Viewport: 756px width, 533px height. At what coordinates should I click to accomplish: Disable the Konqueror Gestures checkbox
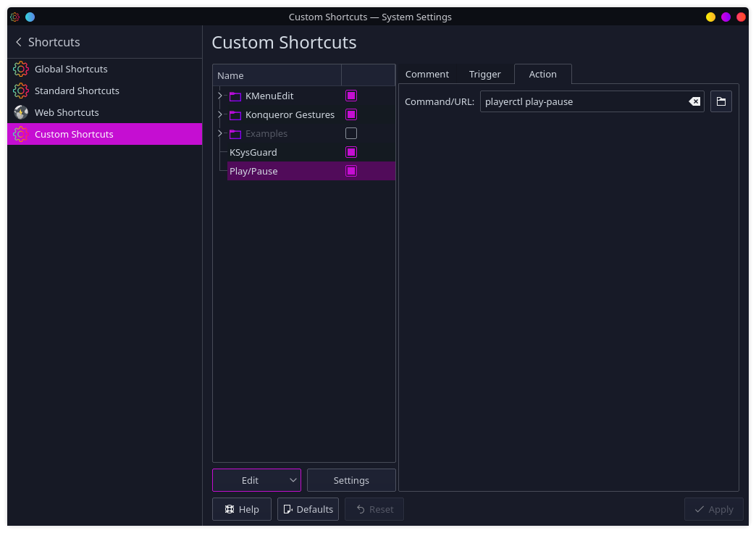(351, 115)
